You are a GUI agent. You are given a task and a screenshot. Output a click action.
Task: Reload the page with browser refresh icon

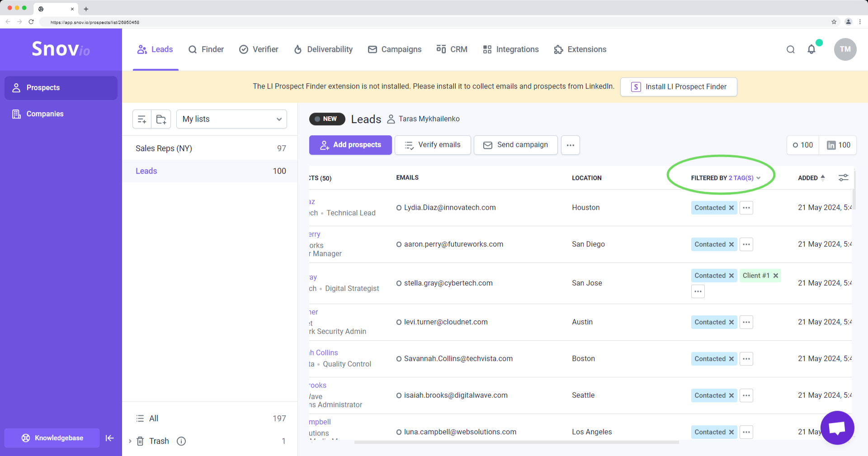[x=31, y=22]
